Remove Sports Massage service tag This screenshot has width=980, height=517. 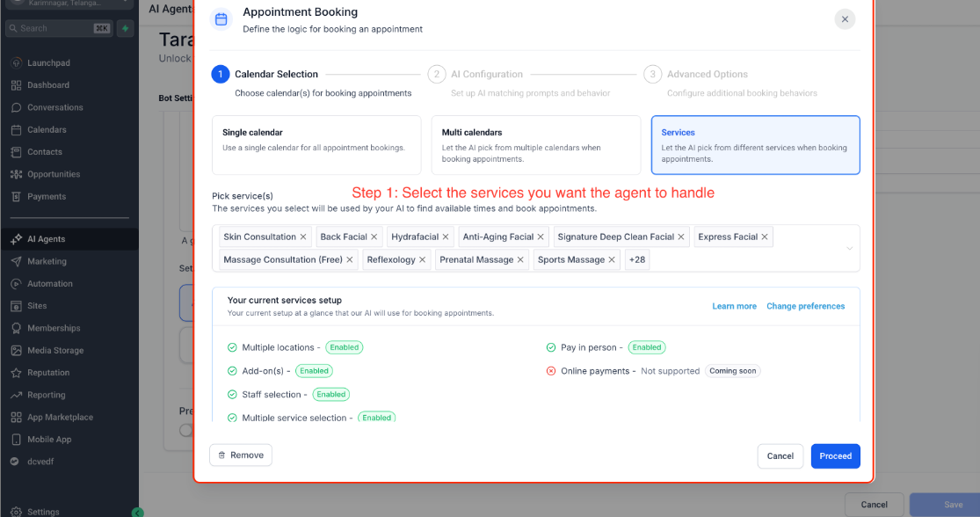[x=612, y=260]
